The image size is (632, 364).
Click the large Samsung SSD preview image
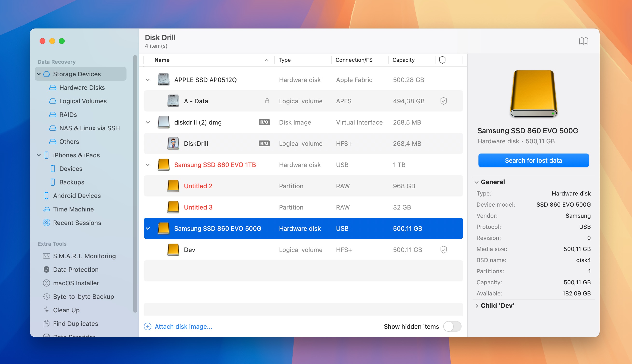tap(533, 94)
